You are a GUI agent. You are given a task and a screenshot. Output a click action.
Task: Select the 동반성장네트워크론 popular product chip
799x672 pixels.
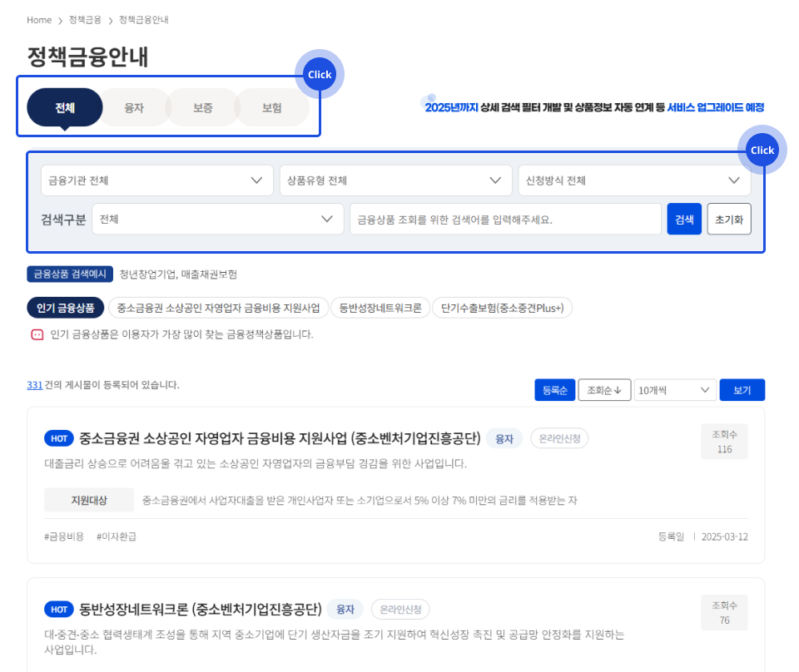tap(380, 308)
